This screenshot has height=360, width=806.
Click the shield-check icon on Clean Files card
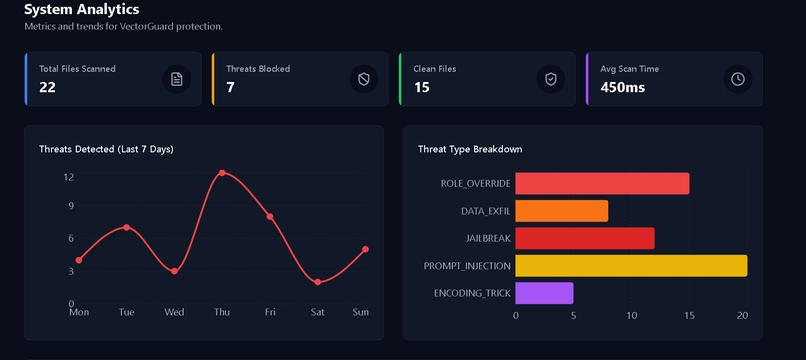pyautogui.click(x=551, y=79)
